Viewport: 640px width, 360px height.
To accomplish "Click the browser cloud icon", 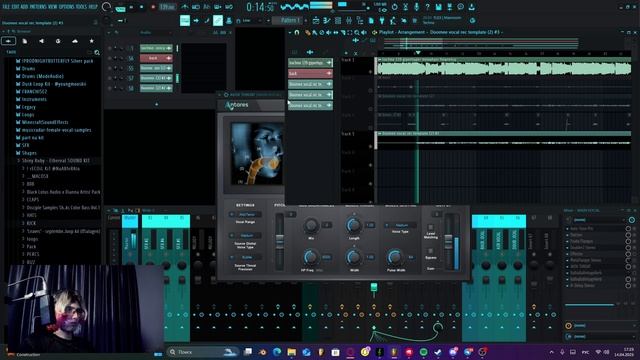I will click(75, 41).
